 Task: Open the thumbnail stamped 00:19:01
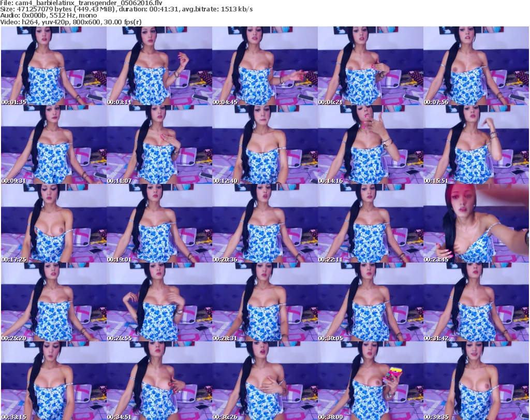pyautogui.click(x=159, y=223)
